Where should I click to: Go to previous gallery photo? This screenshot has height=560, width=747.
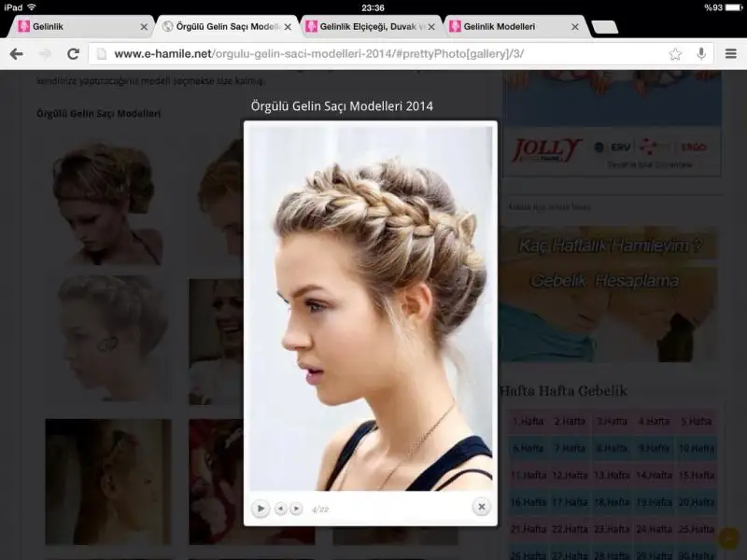pyautogui.click(x=280, y=509)
